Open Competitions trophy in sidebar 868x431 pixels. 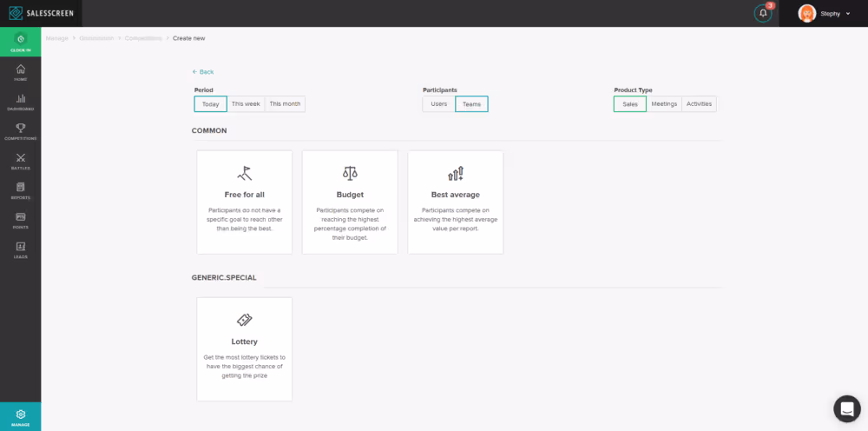[21, 132]
